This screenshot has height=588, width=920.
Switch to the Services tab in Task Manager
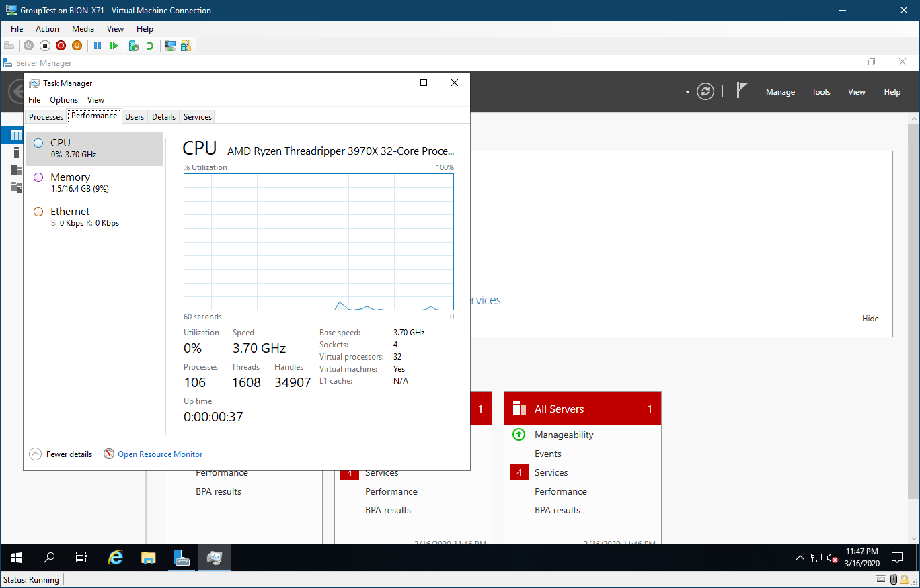(x=198, y=117)
